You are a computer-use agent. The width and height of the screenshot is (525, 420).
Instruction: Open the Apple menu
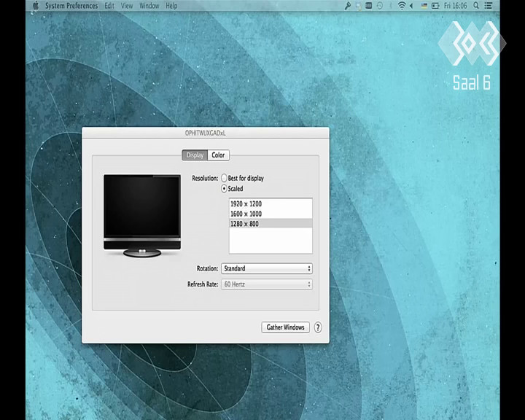[x=36, y=5]
